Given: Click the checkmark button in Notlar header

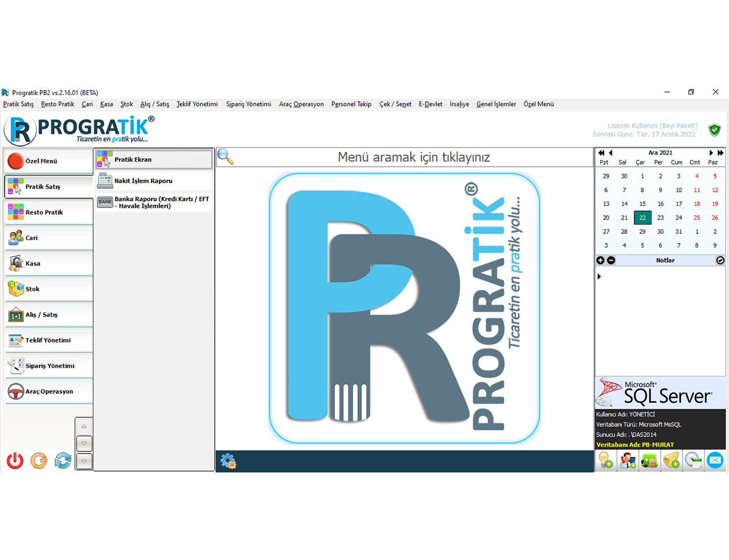Looking at the screenshot, I should (720, 260).
